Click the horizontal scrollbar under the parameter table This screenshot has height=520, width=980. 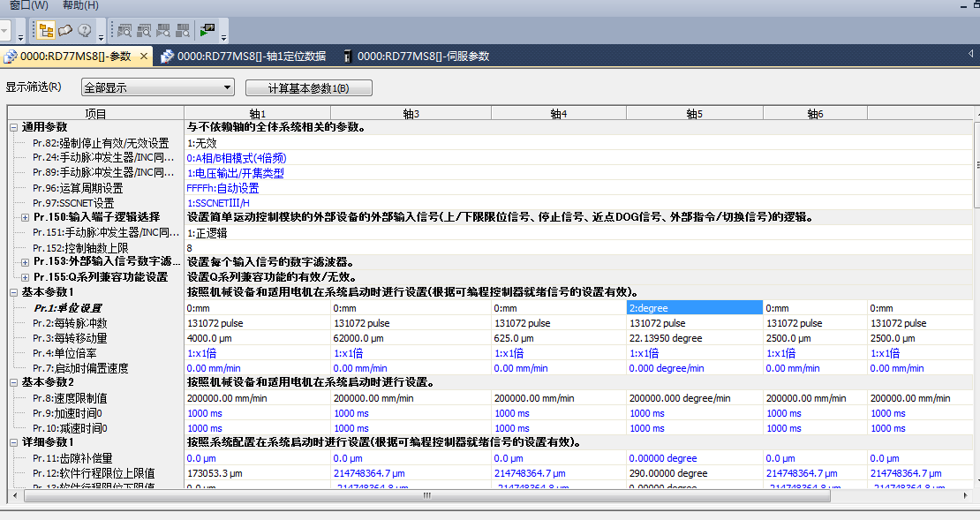pyautogui.click(x=424, y=495)
